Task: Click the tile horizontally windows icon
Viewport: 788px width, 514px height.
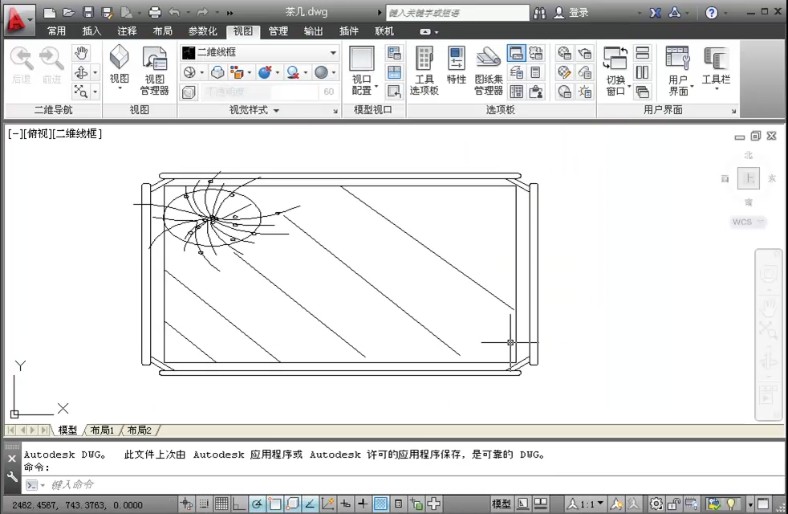Action: click(x=642, y=53)
